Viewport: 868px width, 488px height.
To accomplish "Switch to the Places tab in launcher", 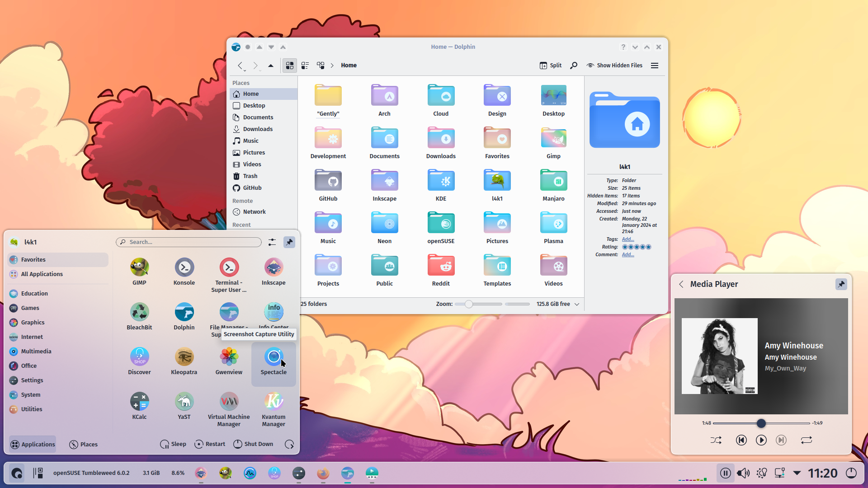I will [84, 444].
